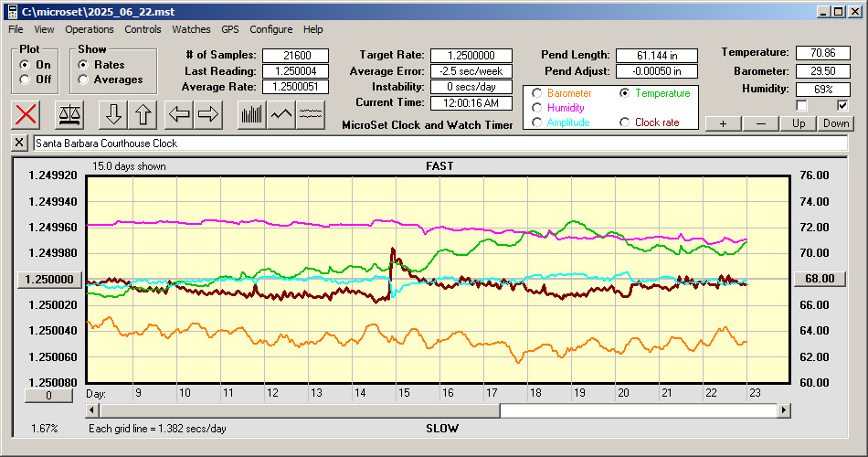Click the Pend Adjust field
This screenshot has width=868, height=457.
657,71
